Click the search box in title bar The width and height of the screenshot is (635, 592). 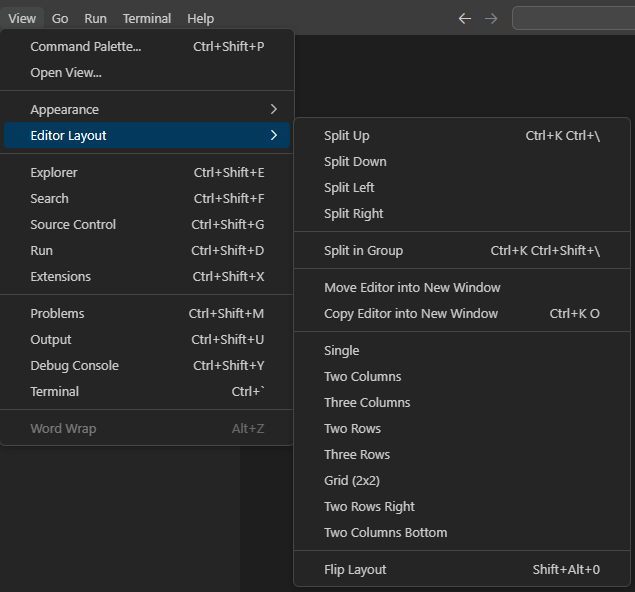tap(574, 18)
